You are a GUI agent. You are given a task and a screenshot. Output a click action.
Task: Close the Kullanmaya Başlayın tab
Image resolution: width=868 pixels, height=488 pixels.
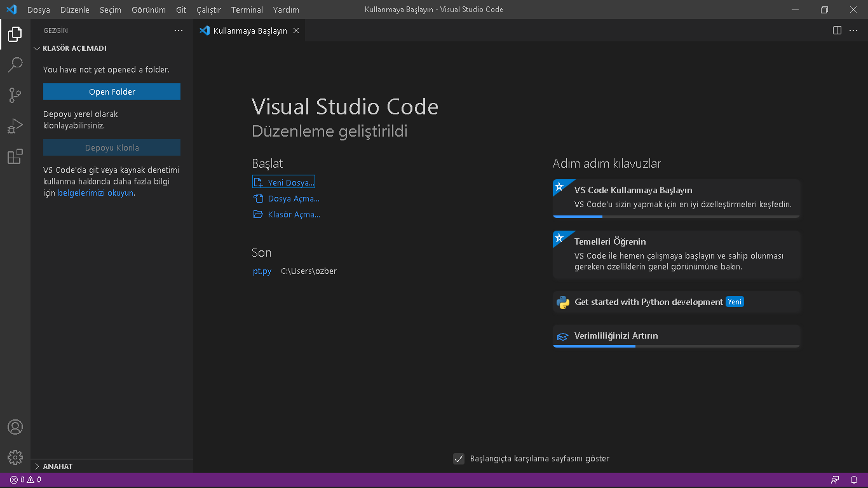[x=296, y=30]
